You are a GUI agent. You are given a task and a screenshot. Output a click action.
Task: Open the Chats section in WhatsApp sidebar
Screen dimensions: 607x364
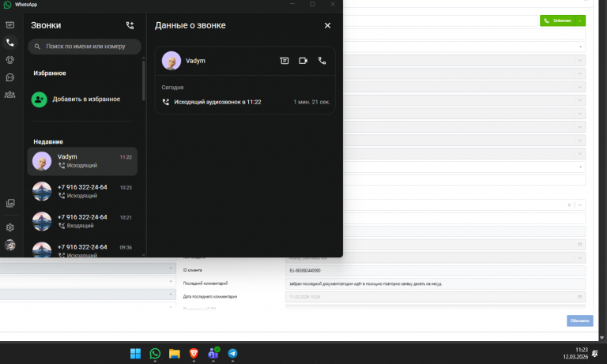pos(10,25)
